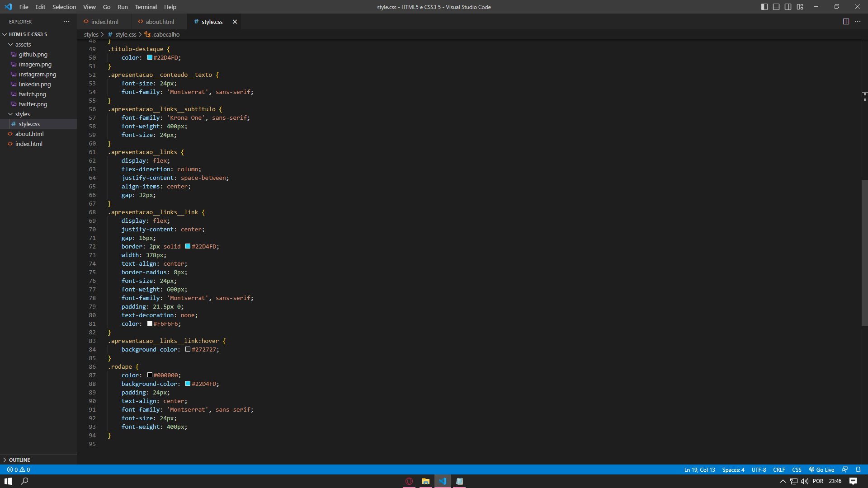This screenshot has height=488, width=868.
Task: Click the #000000 swatch on line 87
Action: click(150, 375)
